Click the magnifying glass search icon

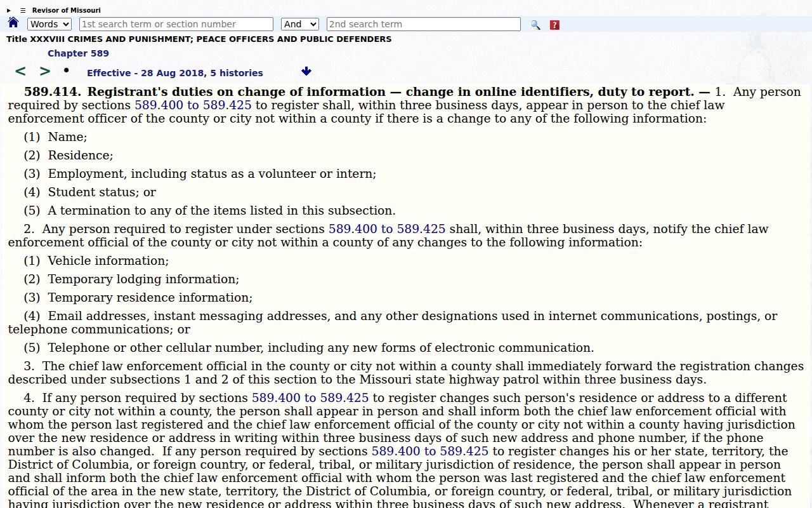[535, 25]
